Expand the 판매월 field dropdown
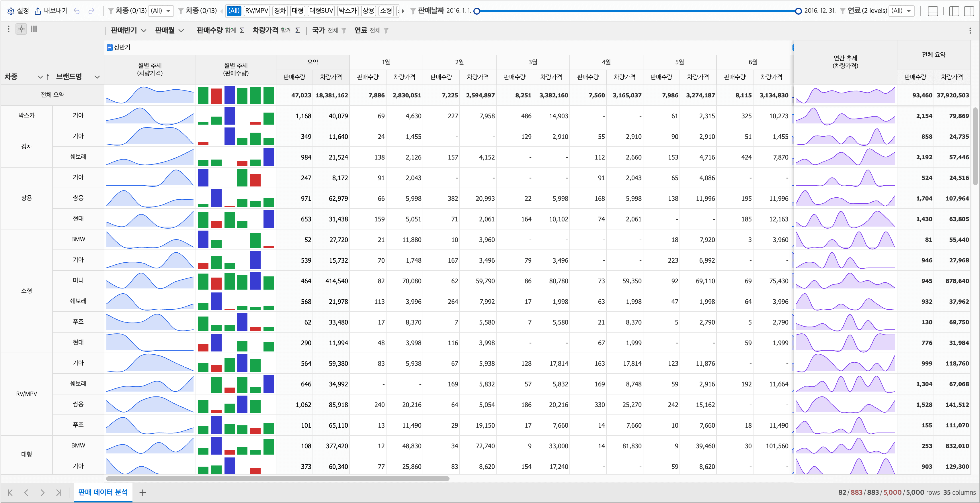This screenshot has height=503, width=980. point(181,30)
